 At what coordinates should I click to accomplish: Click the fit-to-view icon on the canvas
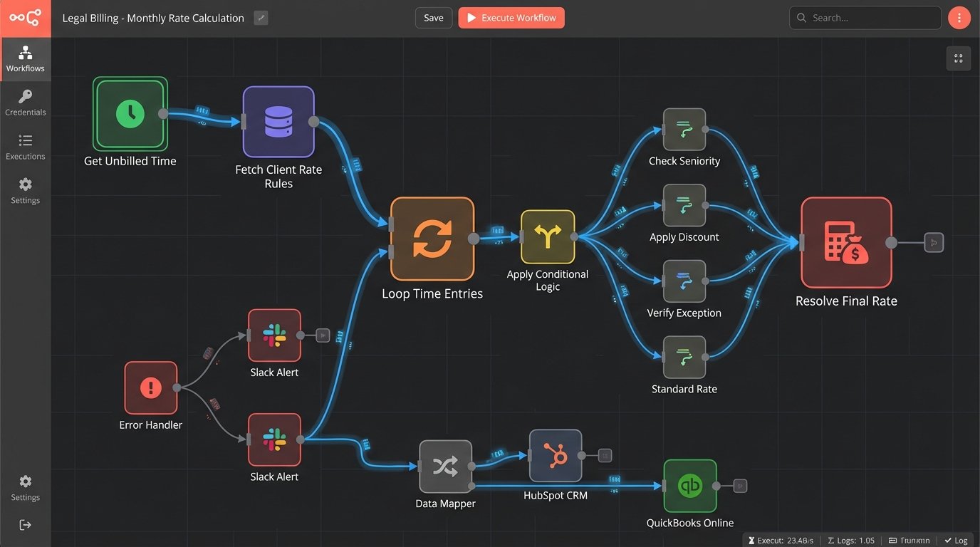pyautogui.click(x=958, y=58)
